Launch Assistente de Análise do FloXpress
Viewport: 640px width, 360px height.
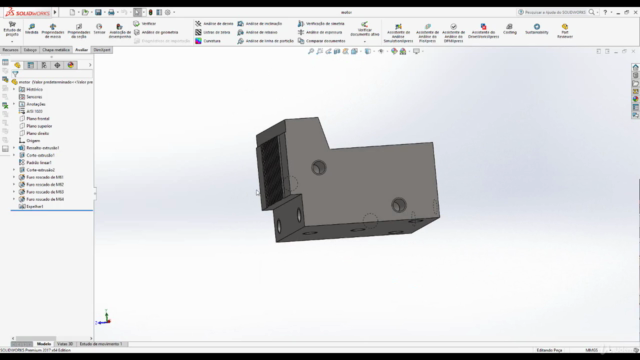[427, 33]
